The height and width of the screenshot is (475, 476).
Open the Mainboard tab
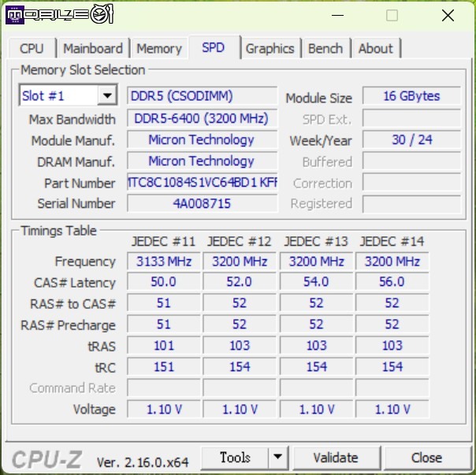coord(93,49)
